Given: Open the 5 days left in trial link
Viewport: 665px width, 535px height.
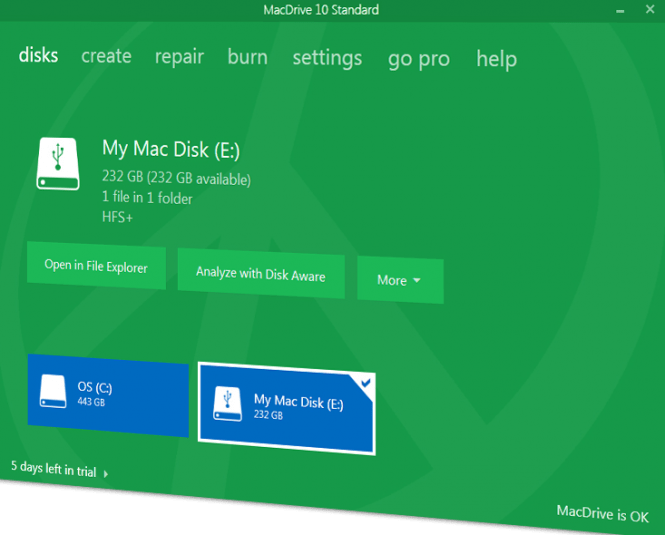Looking at the screenshot, I should (x=54, y=469).
